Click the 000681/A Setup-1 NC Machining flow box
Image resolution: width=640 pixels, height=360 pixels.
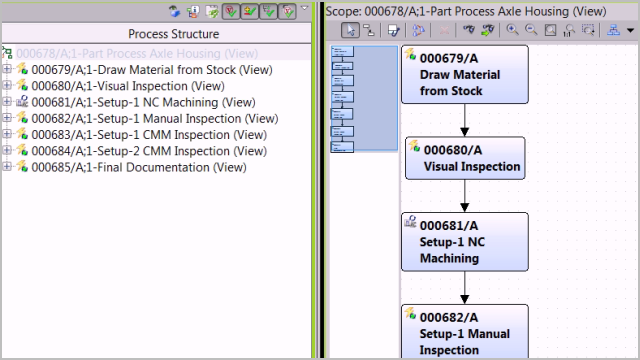coord(464,242)
